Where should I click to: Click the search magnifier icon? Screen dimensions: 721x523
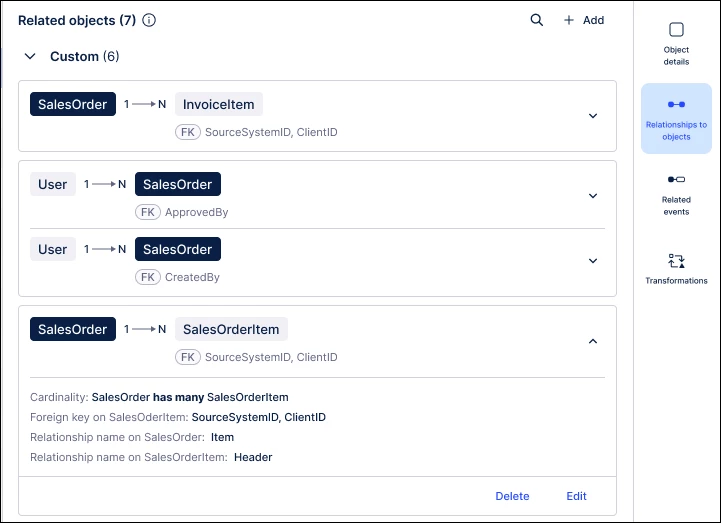point(537,20)
